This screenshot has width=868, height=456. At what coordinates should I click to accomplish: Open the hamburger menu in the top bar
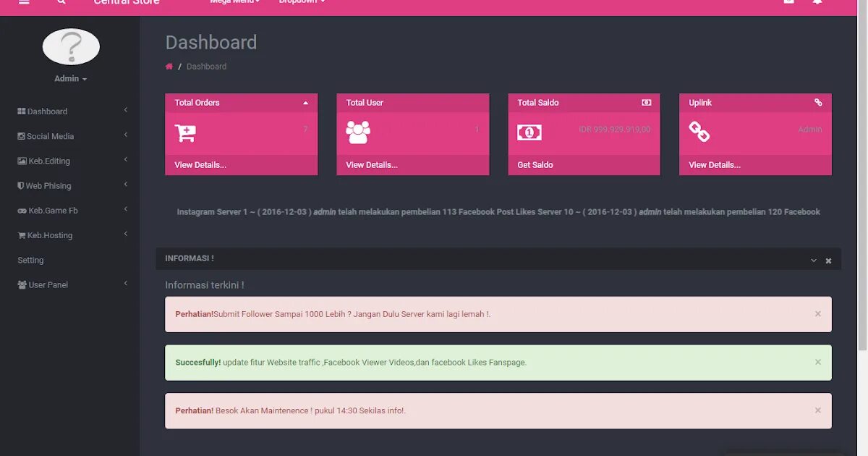click(x=24, y=2)
